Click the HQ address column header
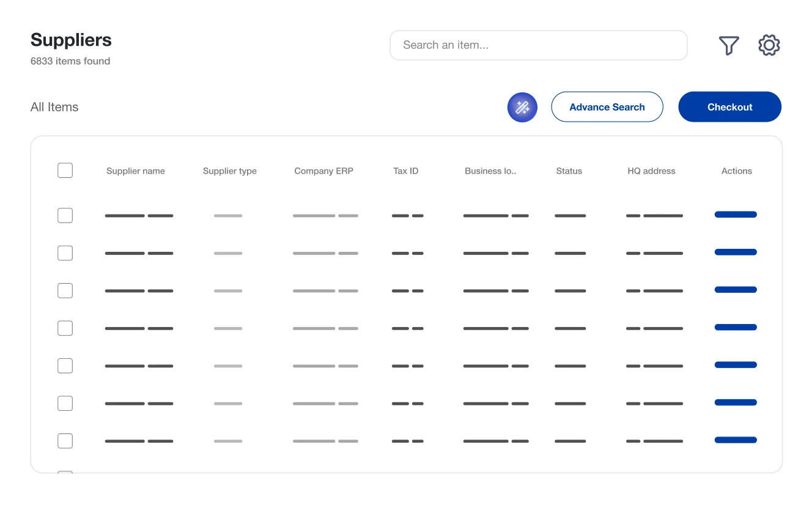This screenshot has width=812, height=505. click(651, 171)
